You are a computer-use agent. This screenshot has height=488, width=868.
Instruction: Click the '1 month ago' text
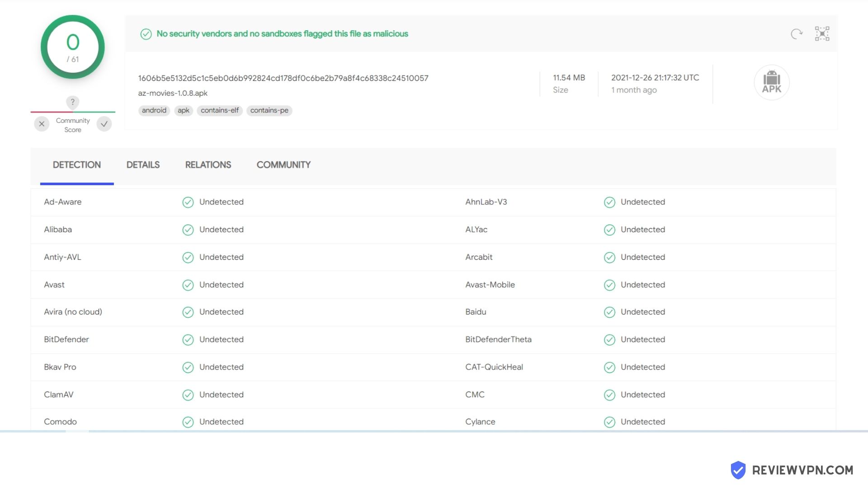[x=634, y=90]
